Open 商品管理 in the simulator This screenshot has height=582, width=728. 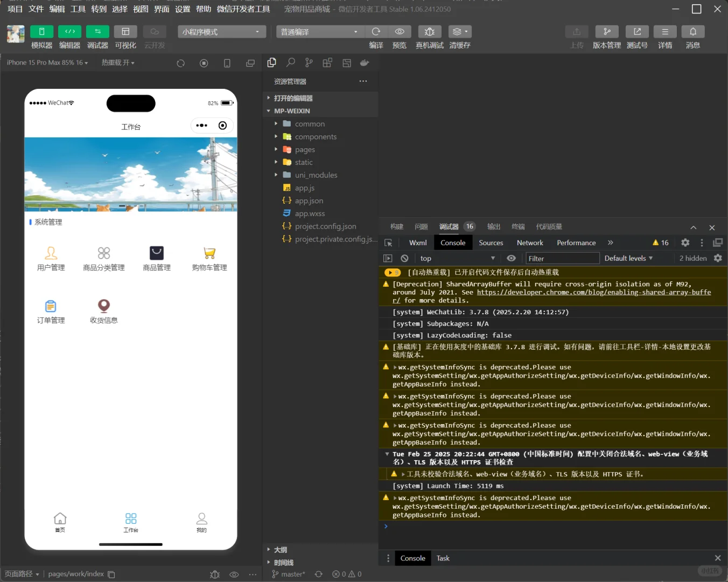(157, 259)
